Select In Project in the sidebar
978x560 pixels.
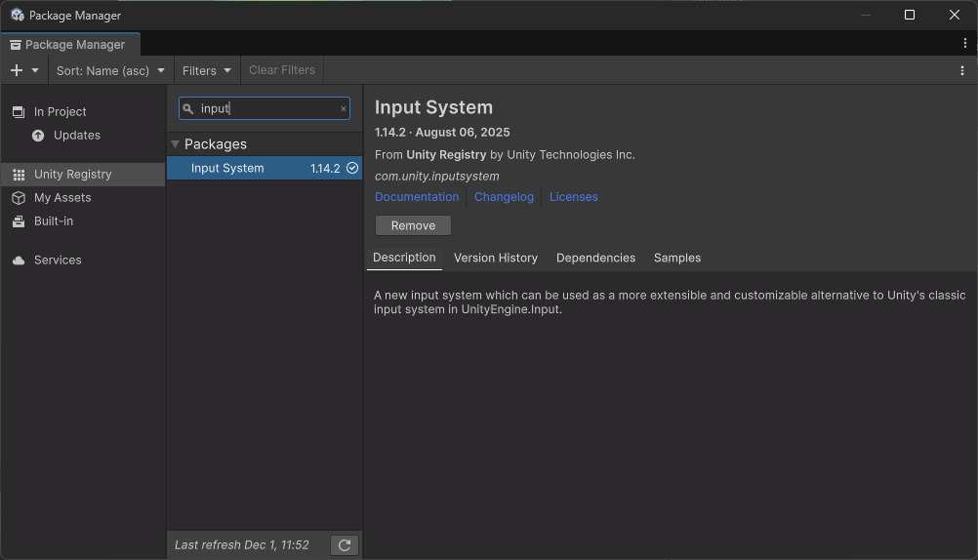82,111
